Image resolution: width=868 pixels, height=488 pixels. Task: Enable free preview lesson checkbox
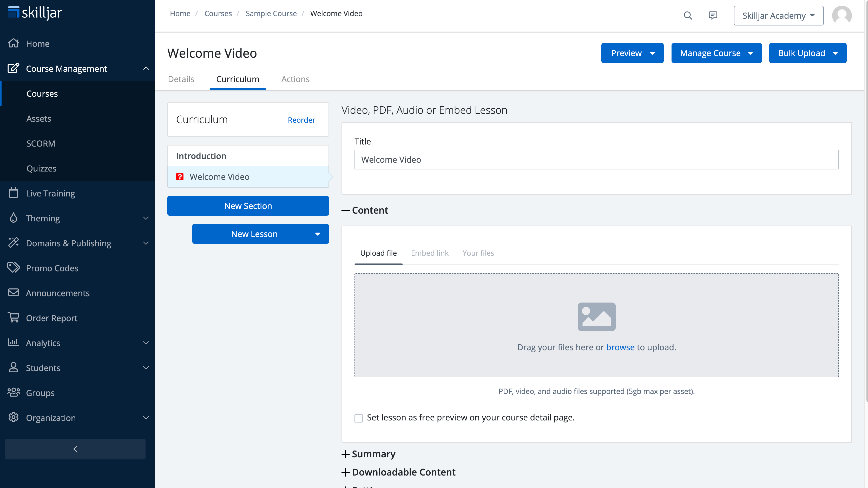tap(359, 418)
